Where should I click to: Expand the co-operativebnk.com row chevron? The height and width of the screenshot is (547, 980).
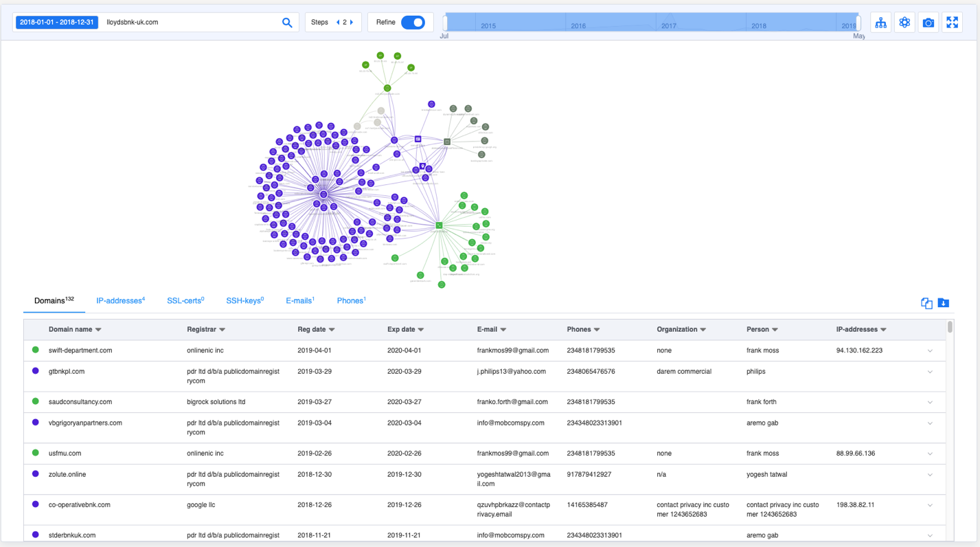[930, 506]
